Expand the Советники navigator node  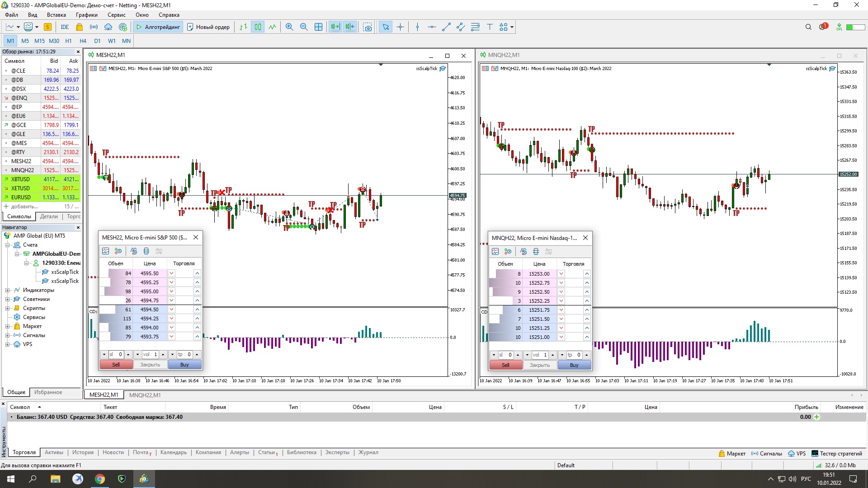point(7,299)
